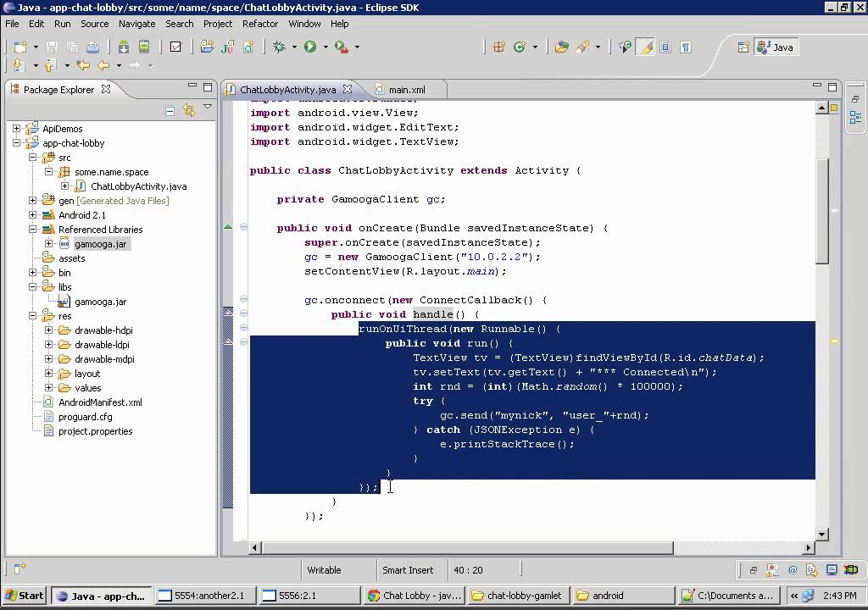Open the Android Virtual Device Manager icon
Viewport: 868px width, 610px height.
click(144, 47)
